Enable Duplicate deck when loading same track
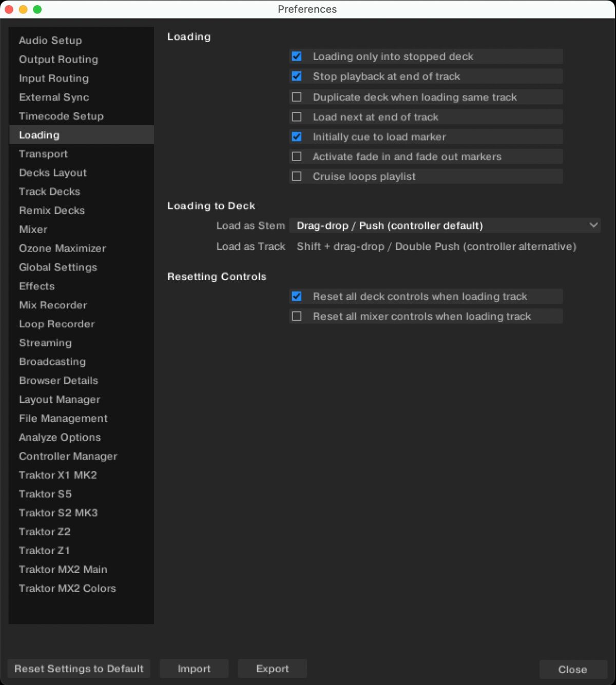The height and width of the screenshot is (685, 616). pyautogui.click(x=297, y=97)
